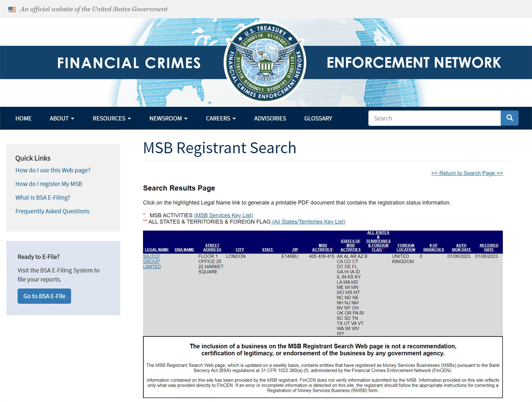
Task: Expand the CAREERS menu dropdown
Action: (x=221, y=118)
